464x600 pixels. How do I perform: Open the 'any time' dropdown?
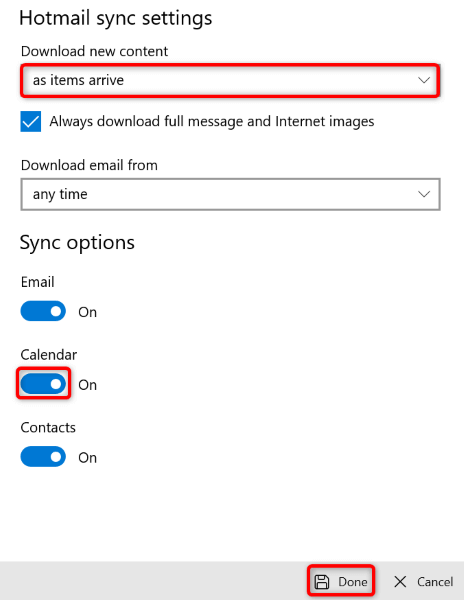[x=230, y=194]
